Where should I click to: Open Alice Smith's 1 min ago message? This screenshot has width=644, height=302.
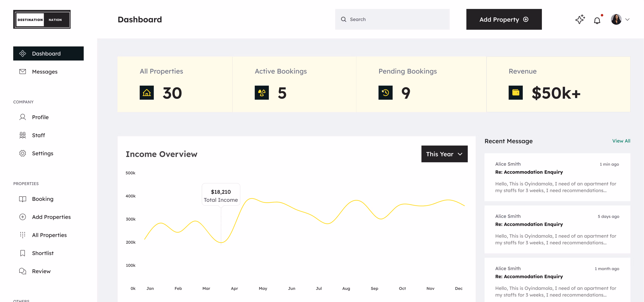click(x=557, y=177)
